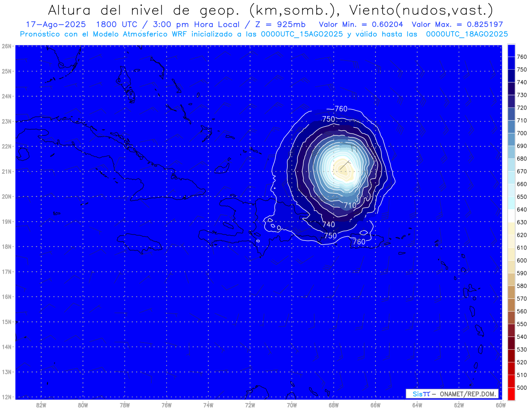
Task: Click the 60W longitude label
Action: click(501, 405)
